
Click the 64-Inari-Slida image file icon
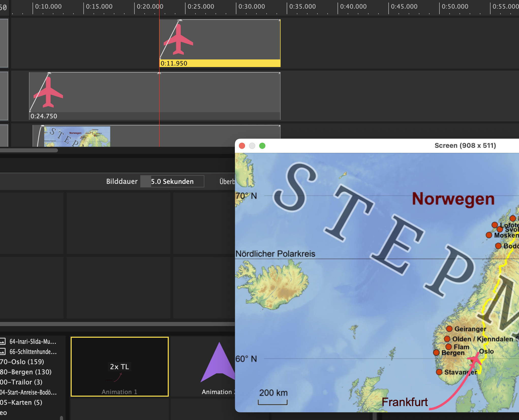click(3, 341)
